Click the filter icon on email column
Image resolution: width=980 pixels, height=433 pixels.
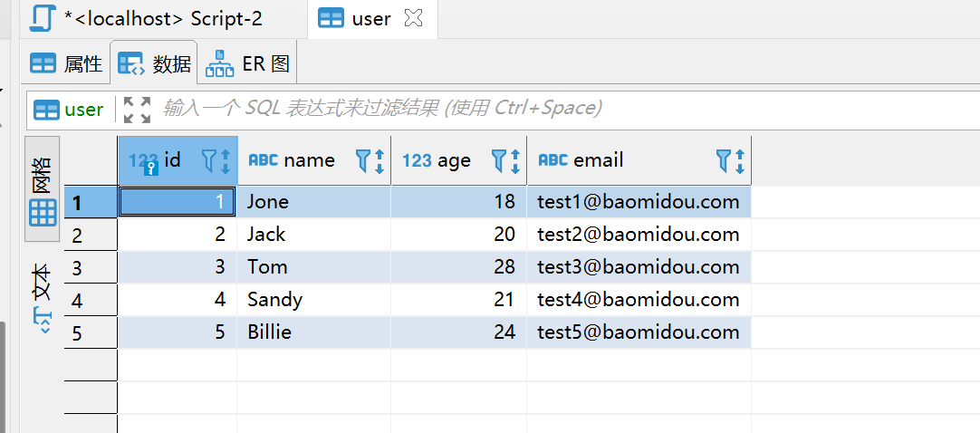[724, 160]
